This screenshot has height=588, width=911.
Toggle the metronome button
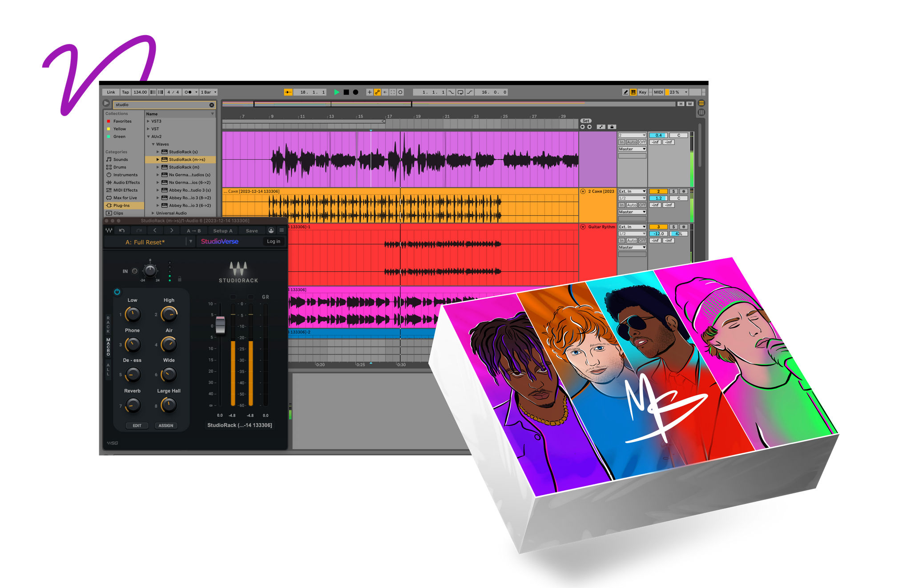click(x=188, y=92)
